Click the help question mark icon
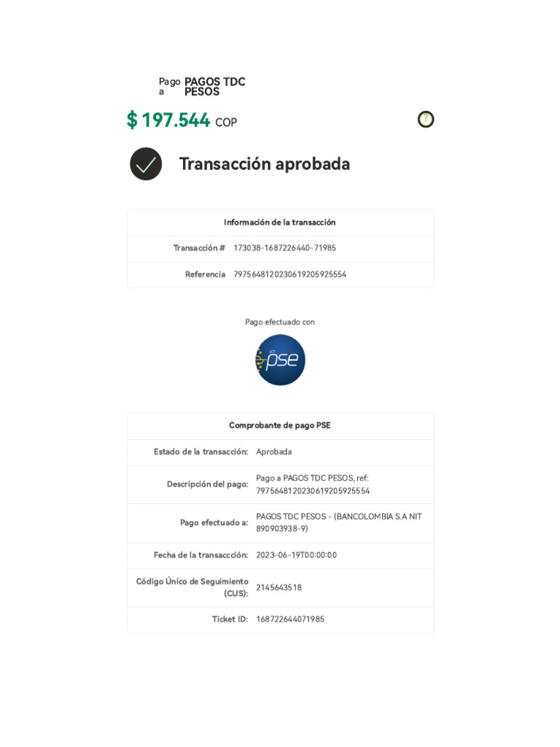Screen dimensions: 560x747 [426, 120]
